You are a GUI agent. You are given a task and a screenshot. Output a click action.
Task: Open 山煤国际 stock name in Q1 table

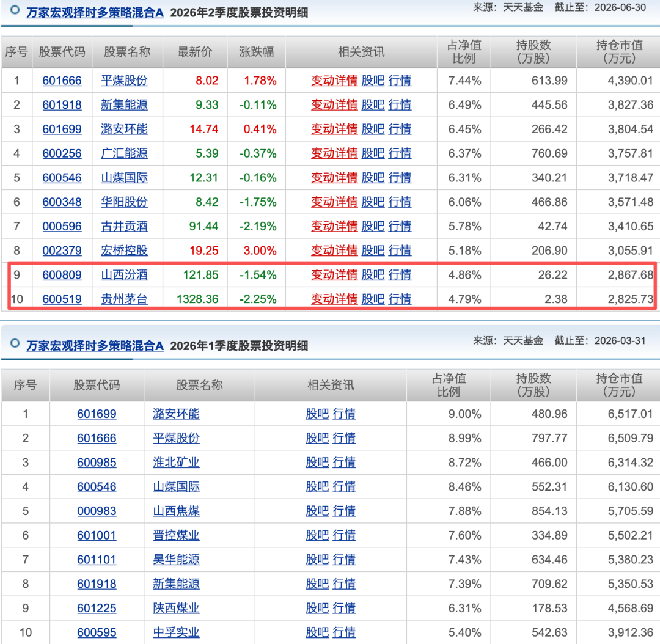pos(176,486)
